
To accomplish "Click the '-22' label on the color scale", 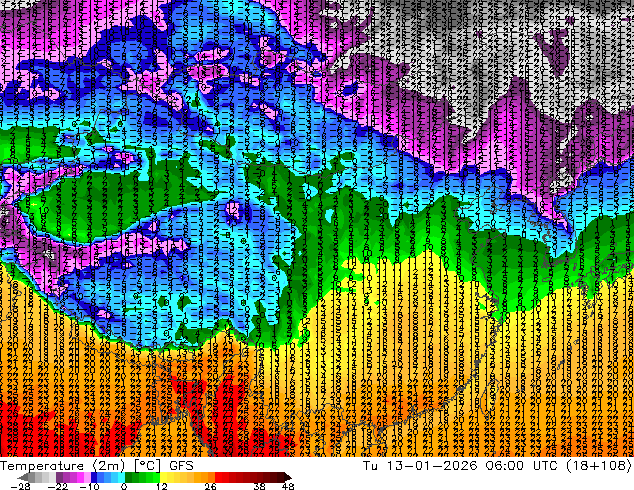I will tap(57, 486).
